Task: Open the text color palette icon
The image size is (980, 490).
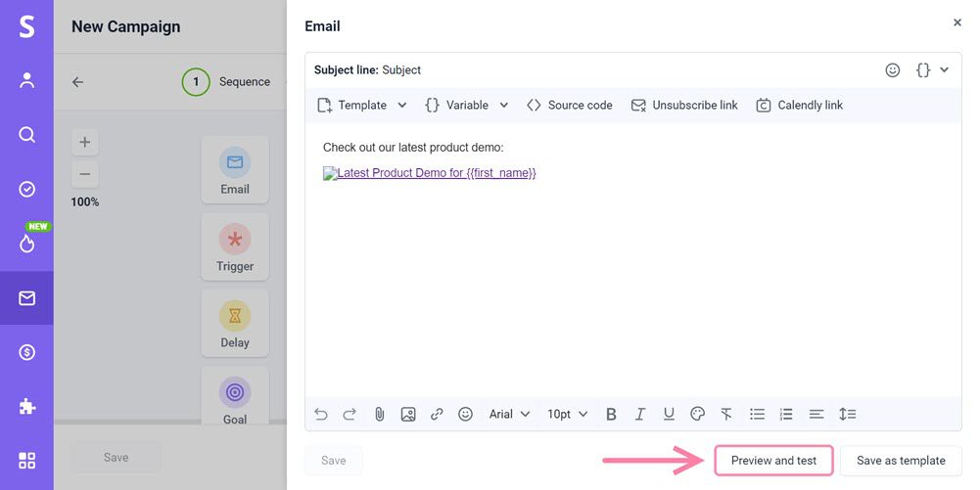Action: pos(697,414)
